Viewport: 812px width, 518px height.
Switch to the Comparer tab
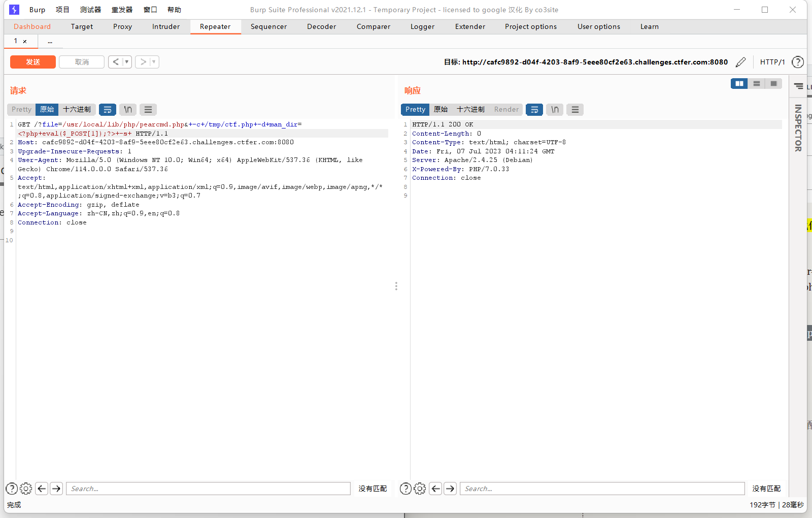[x=373, y=26]
